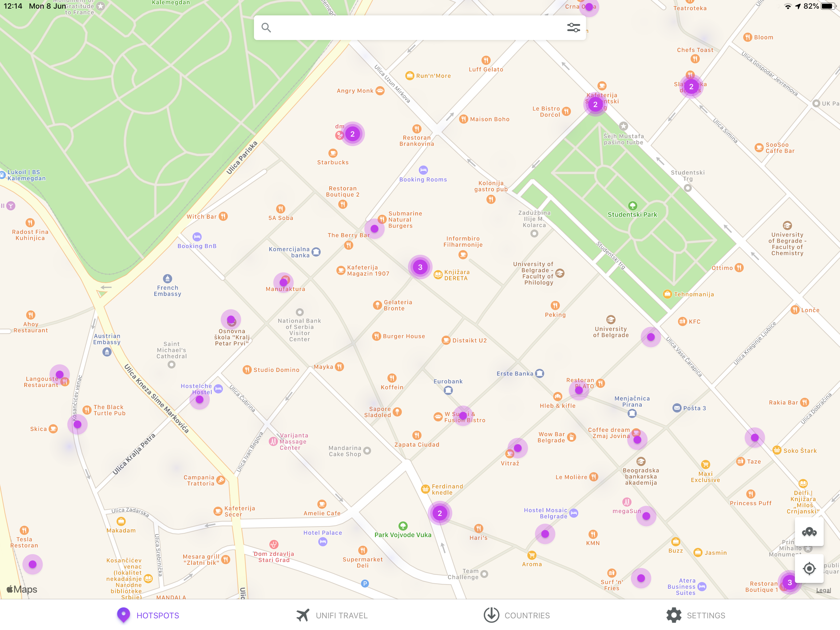The width and height of the screenshot is (840, 630).
Task: Go to the Settings tab
Action: point(696,615)
